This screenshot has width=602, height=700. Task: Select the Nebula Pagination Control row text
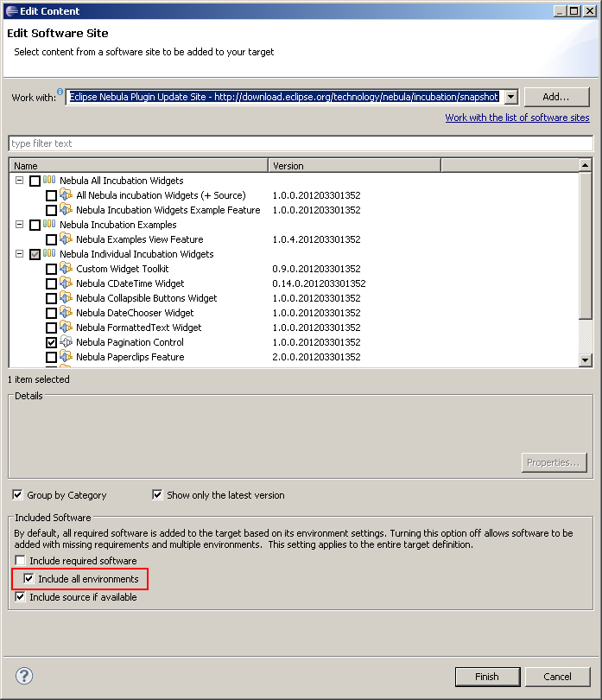pos(130,342)
